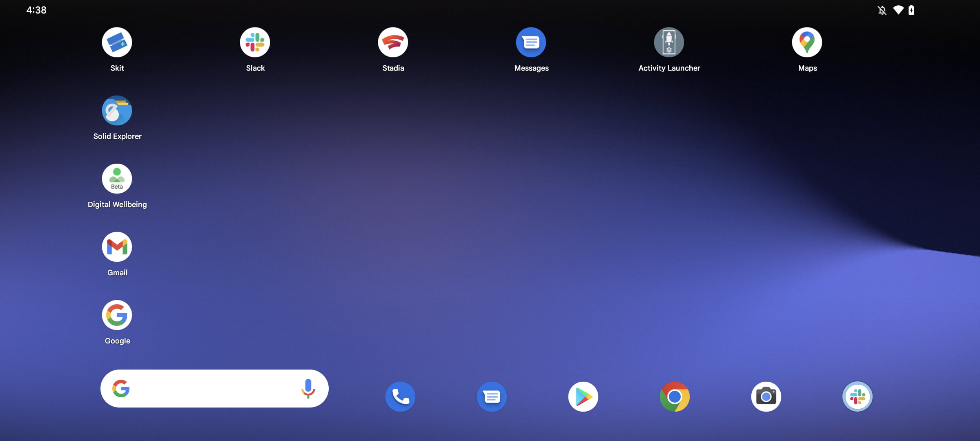Open Solid Explorer file manager
The height and width of the screenshot is (441, 980).
click(117, 110)
